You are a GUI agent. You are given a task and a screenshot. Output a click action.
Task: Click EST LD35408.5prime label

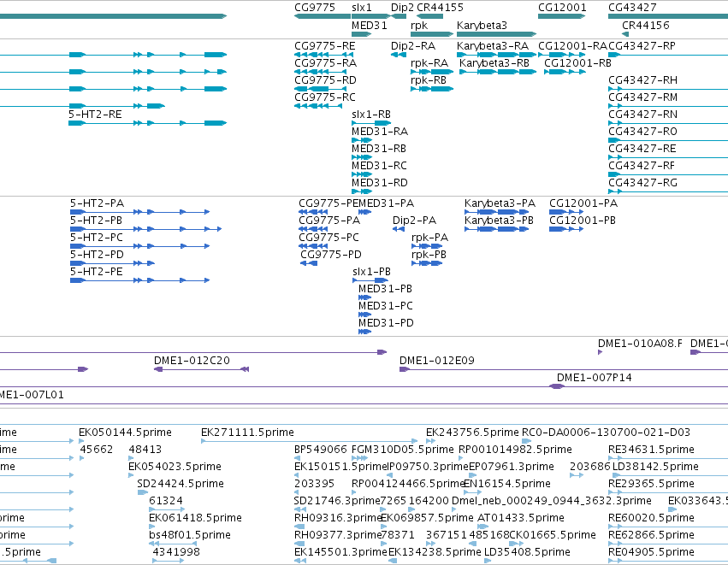(x=527, y=552)
